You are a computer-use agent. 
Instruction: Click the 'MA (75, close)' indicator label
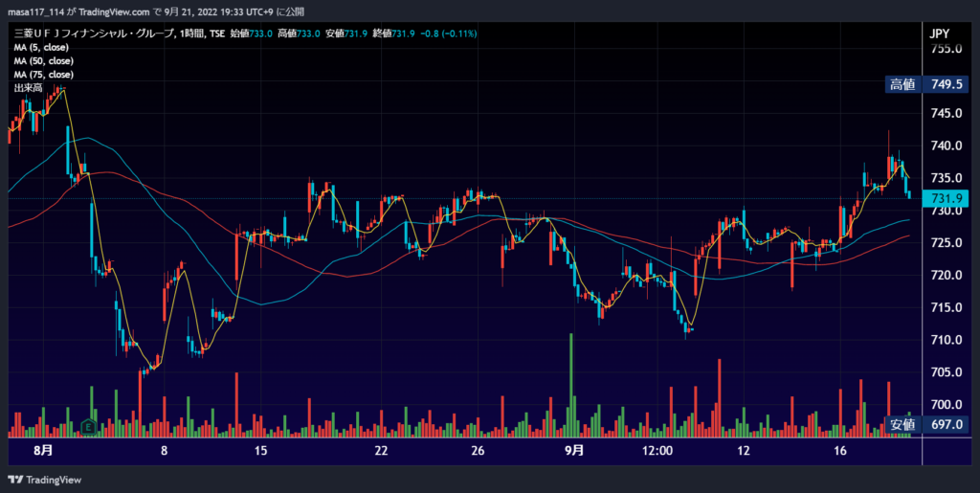[x=44, y=75]
